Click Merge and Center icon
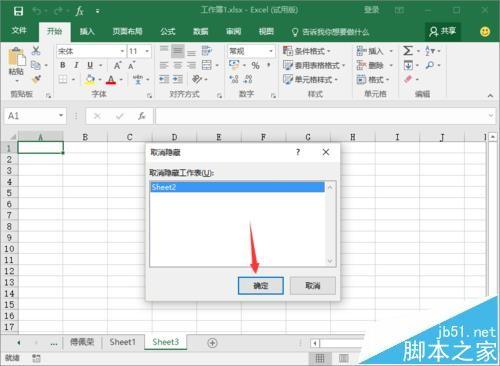 207,65
